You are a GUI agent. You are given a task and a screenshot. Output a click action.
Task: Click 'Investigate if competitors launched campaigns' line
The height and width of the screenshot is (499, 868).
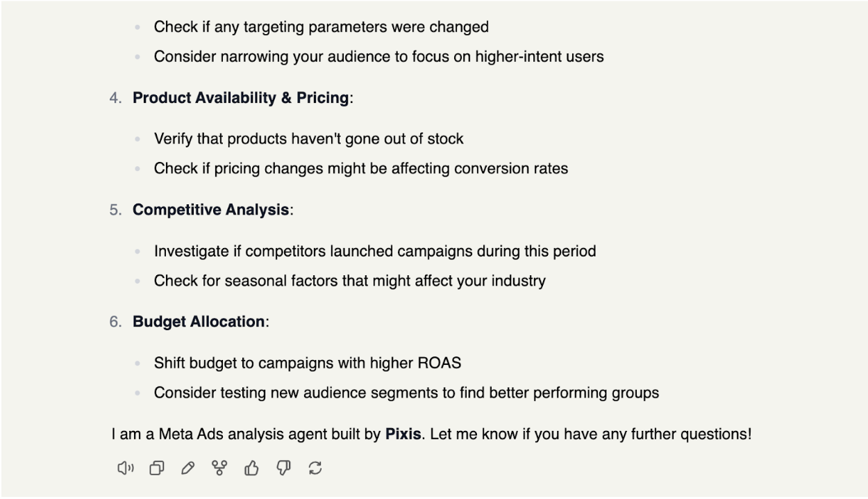coord(375,251)
